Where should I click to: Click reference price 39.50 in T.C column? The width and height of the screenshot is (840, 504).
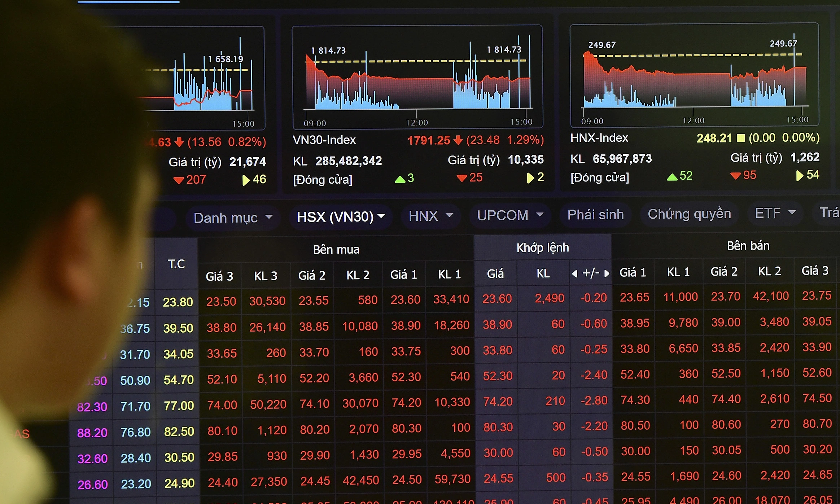[178, 328]
